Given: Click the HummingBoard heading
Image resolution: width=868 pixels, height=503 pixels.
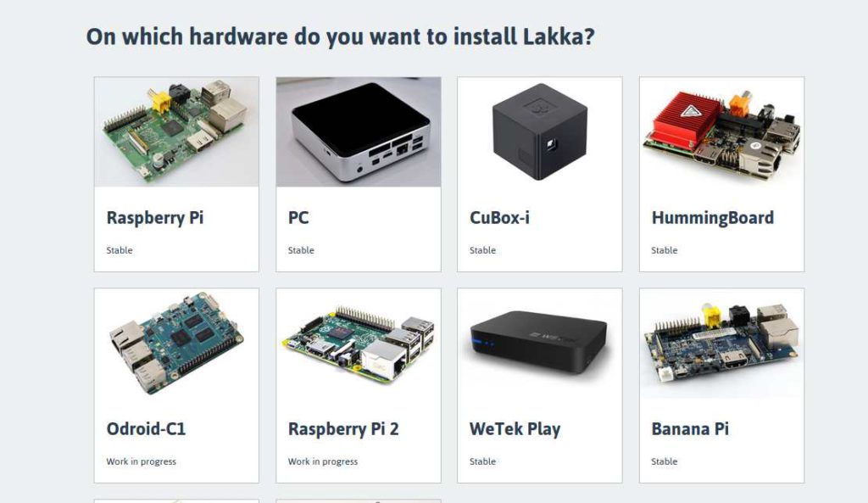Looking at the screenshot, I should 712,218.
